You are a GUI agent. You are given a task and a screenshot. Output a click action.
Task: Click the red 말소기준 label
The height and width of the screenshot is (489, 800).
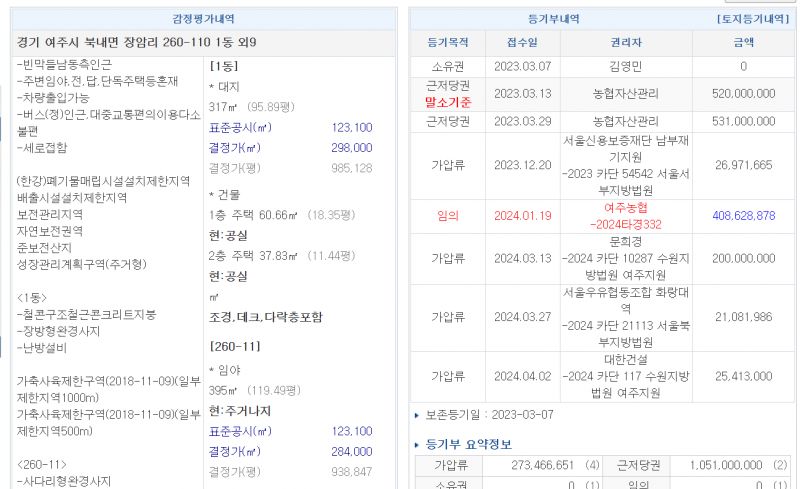click(448, 102)
